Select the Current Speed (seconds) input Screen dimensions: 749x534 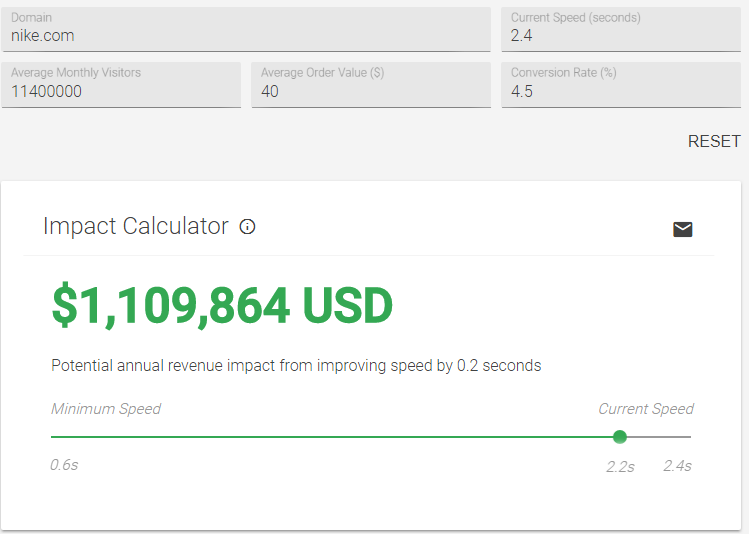[x=621, y=29]
